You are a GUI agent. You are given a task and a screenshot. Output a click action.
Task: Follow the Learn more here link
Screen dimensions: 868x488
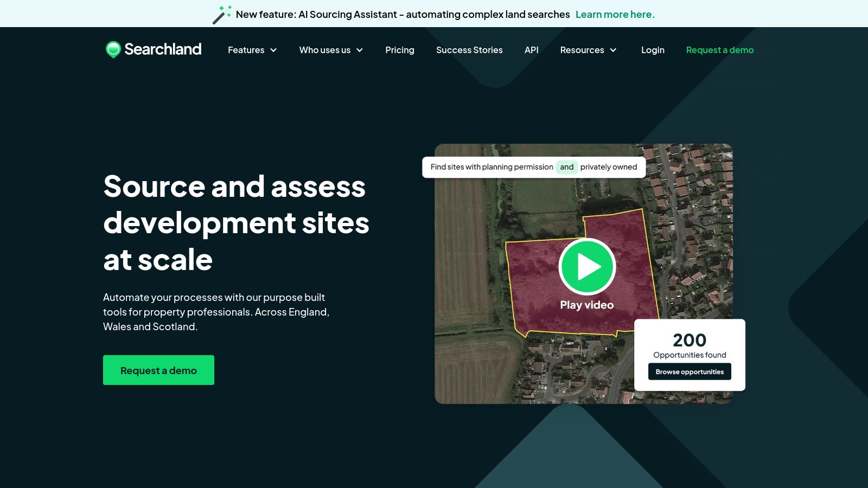(x=615, y=15)
